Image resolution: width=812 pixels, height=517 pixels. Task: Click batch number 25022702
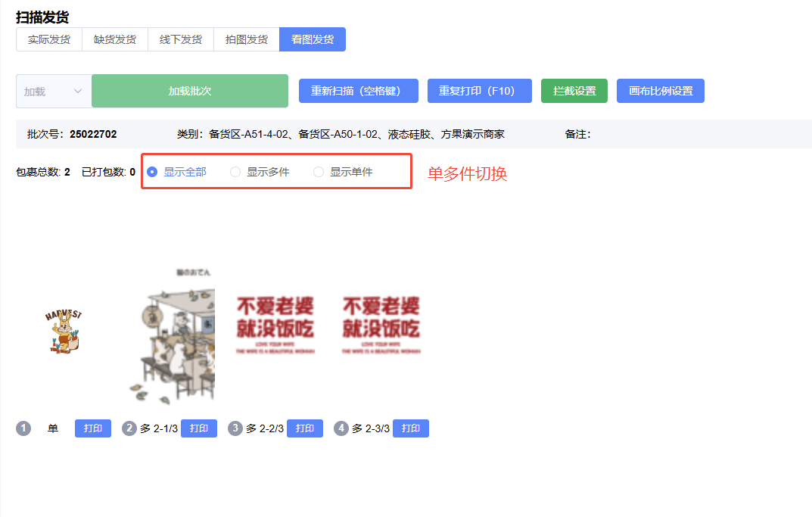93,134
